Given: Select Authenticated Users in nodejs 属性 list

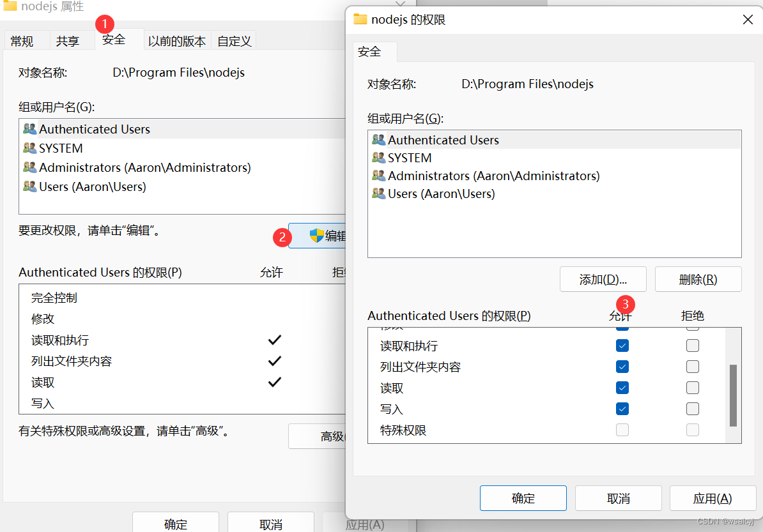Looking at the screenshot, I should 183,129.
